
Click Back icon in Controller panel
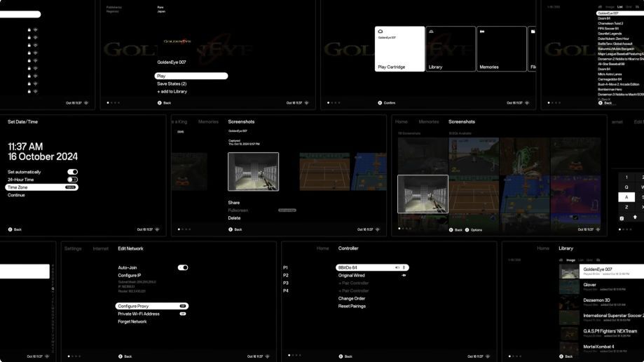coord(341,356)
